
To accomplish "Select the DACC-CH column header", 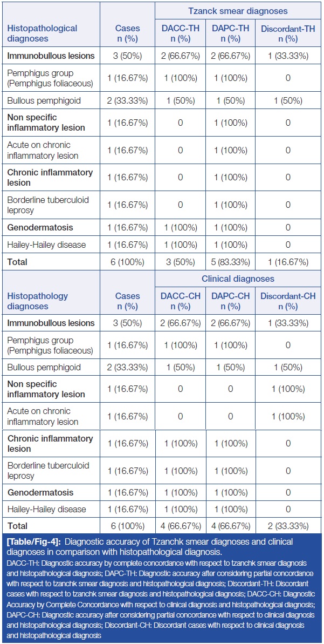I will [180, 301].
